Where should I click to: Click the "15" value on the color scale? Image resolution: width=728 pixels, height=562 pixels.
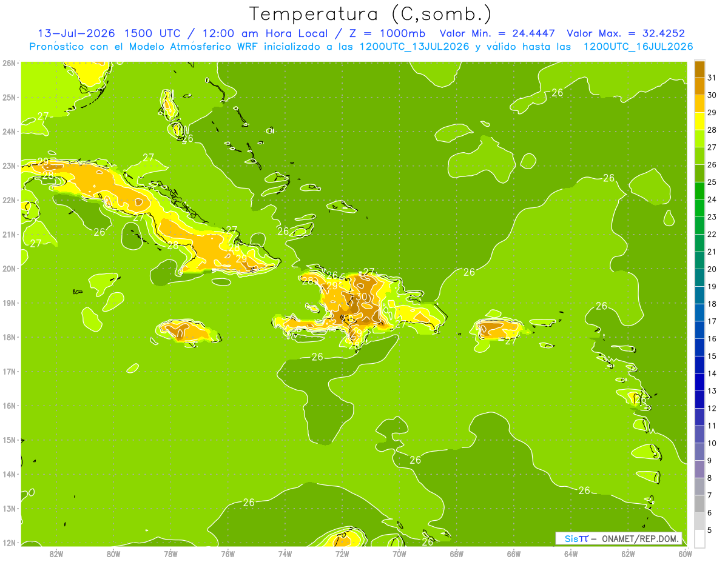point(712,356)
